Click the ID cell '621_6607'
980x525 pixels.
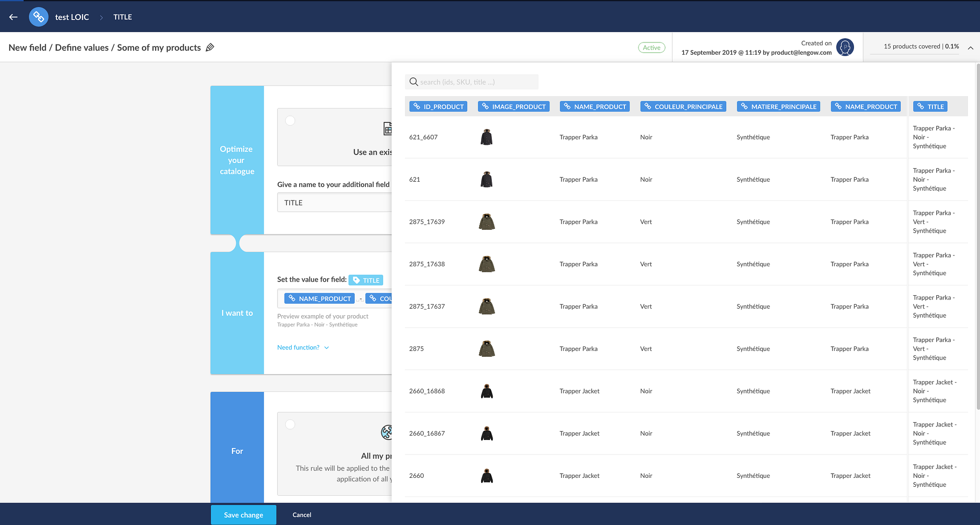click(423, 137)
